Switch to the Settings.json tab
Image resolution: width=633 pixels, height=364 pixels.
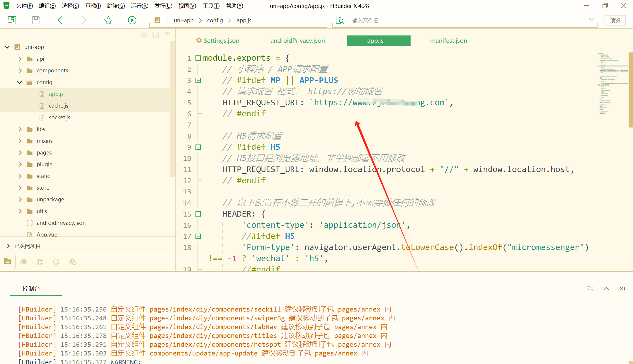coord(217,41)
